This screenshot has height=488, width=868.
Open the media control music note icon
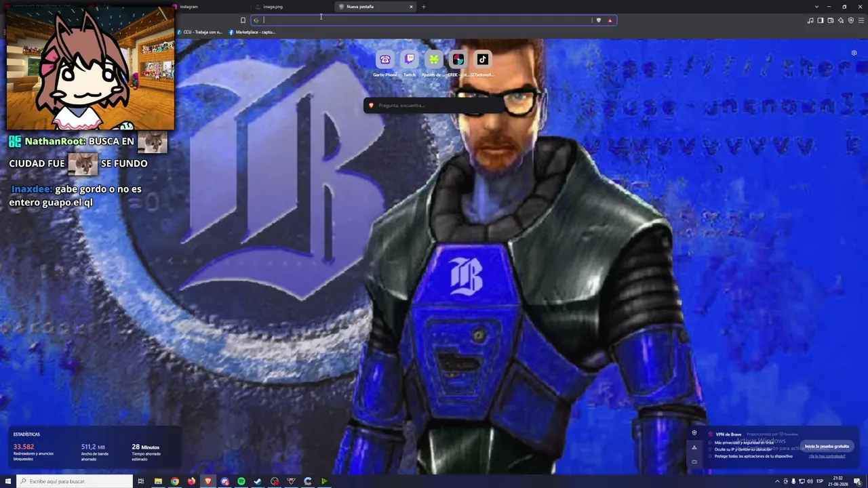810,20
